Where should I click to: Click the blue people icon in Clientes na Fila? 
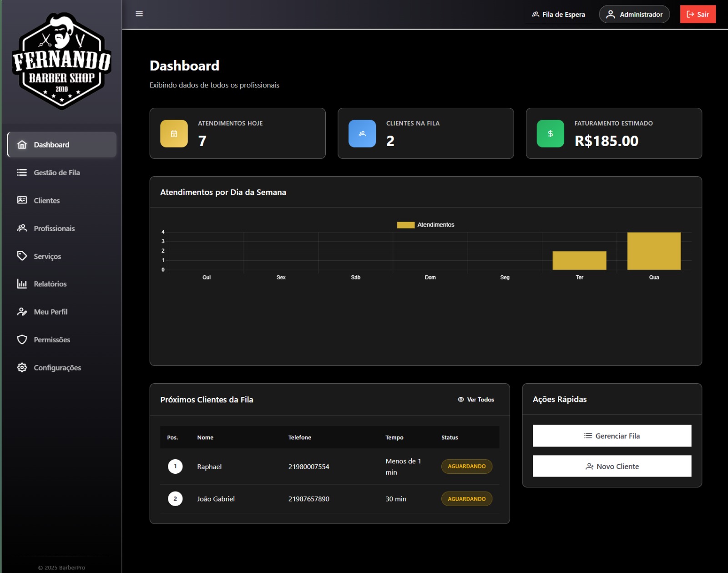(362, 134)
